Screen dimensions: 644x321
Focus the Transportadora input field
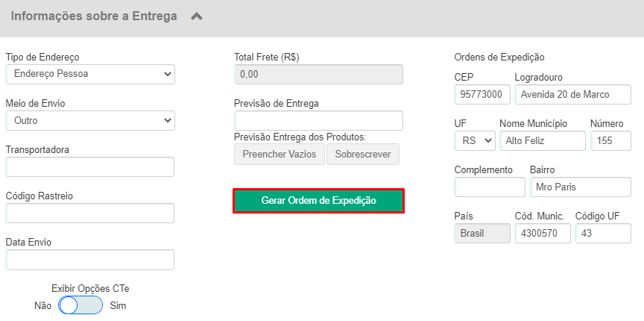(x=90, y=167)
